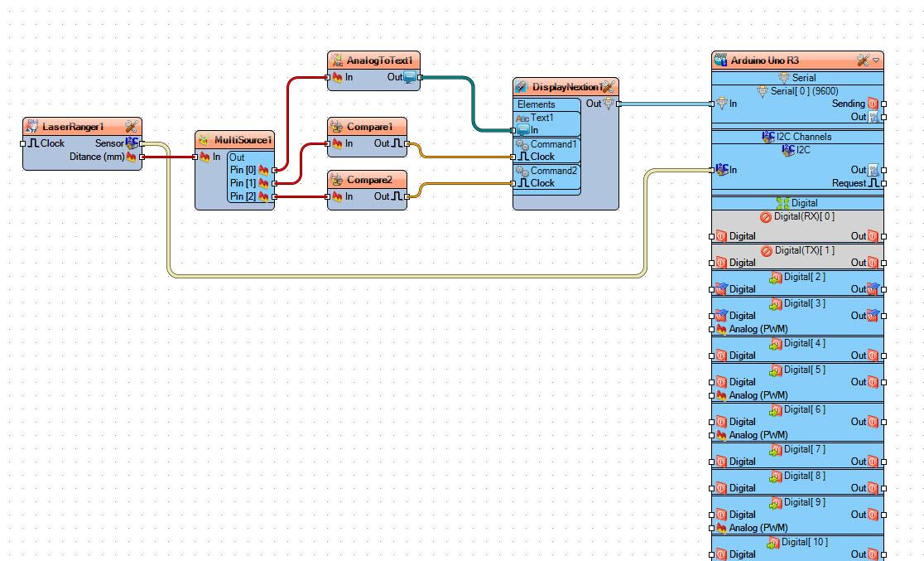Click DisplayNextion1 wrench tools icon
Image resolution: width=924 pixels, height=561 pixels.
pos(609,87)
